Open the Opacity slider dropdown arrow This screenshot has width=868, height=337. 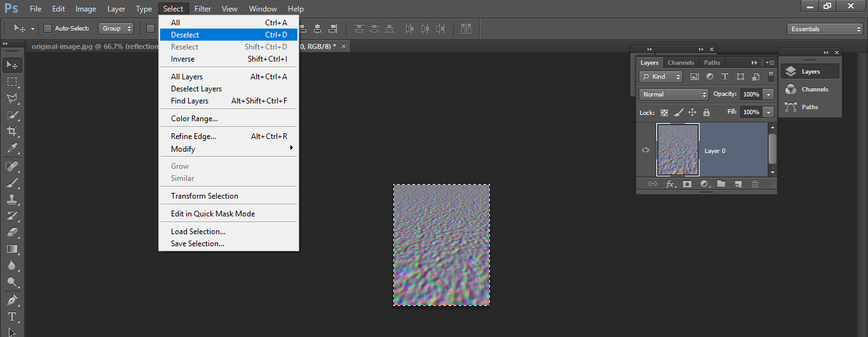pos(769,95)
